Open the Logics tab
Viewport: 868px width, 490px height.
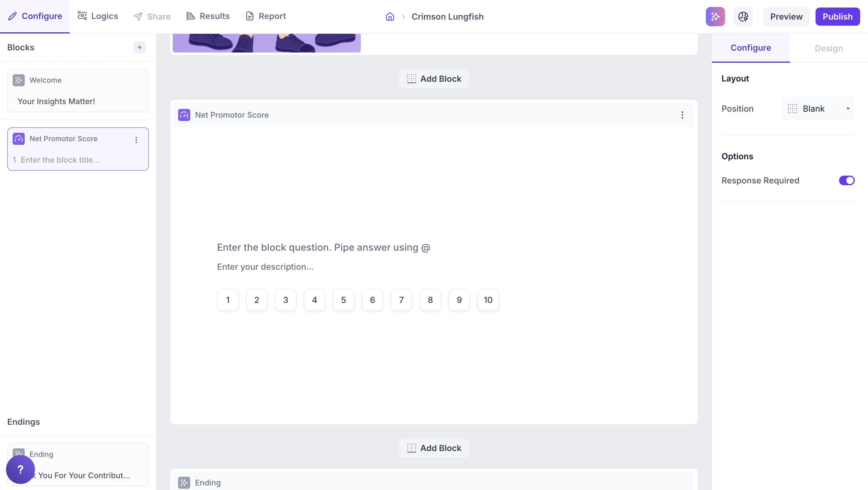[98, 16]
